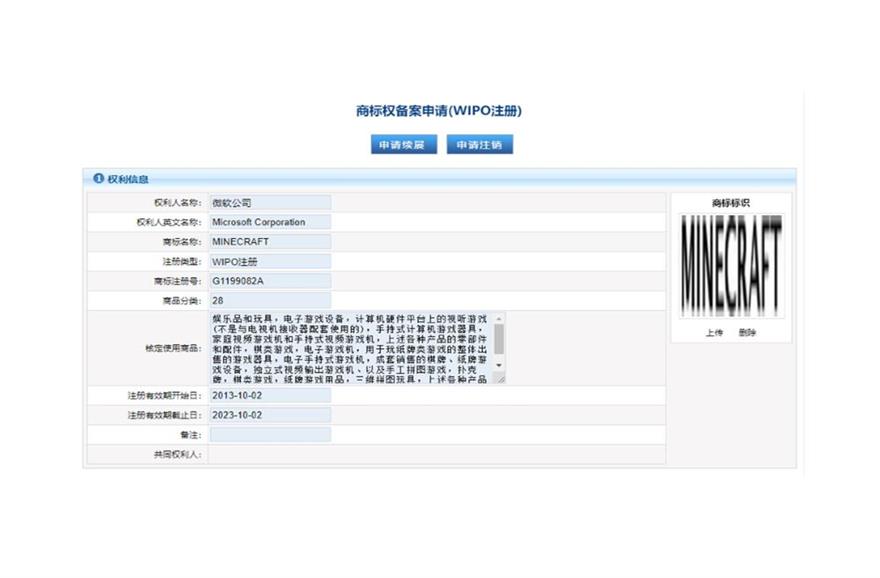880x578 pixels.
Task: Click the end date field 2023-10-02
Action: coord(270,415)
